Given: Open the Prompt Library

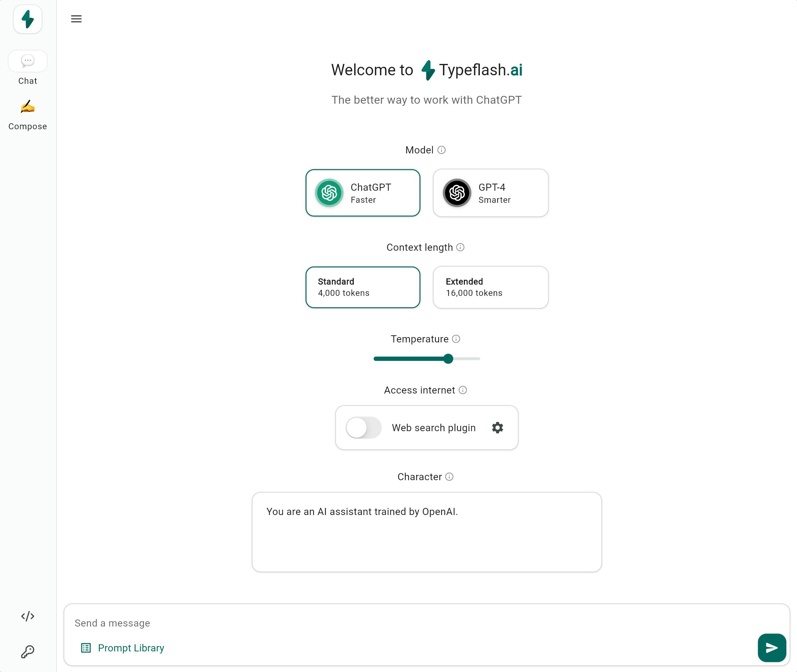Looking at the screenshot, I should pyautogui.click(x=123, y=647).
